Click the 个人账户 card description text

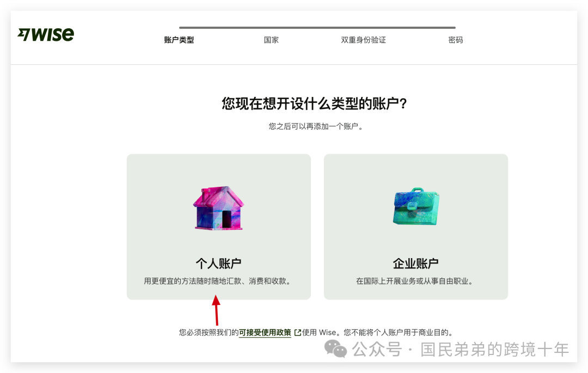pos(218,280)
